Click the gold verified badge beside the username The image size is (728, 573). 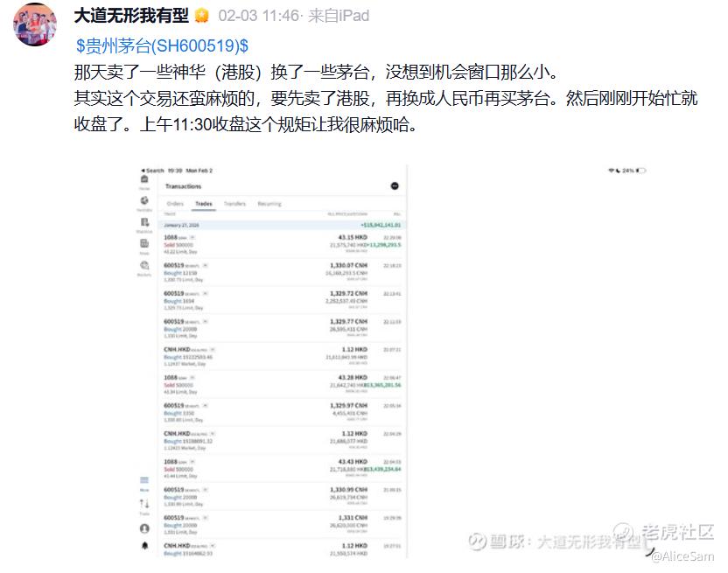point(201,16)
